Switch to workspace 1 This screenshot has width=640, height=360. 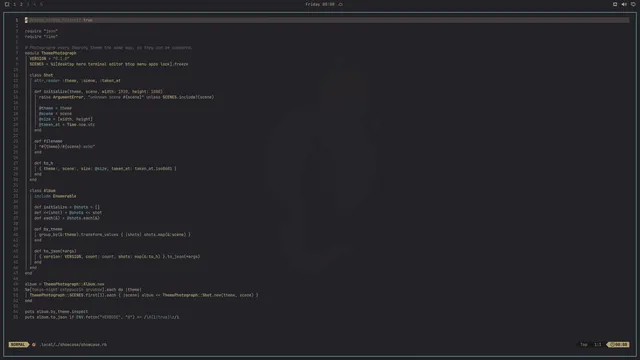tap(14, 4)
